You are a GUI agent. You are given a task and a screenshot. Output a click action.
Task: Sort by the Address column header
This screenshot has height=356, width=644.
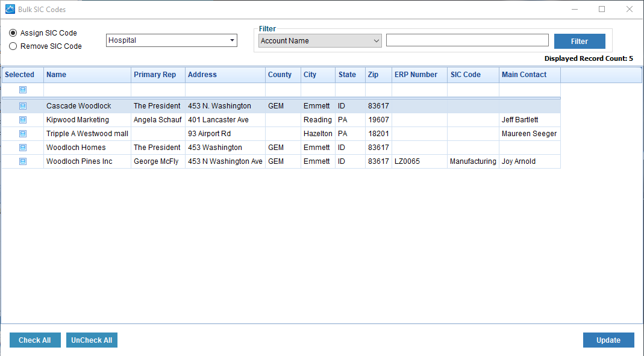(x=225, y=75)
